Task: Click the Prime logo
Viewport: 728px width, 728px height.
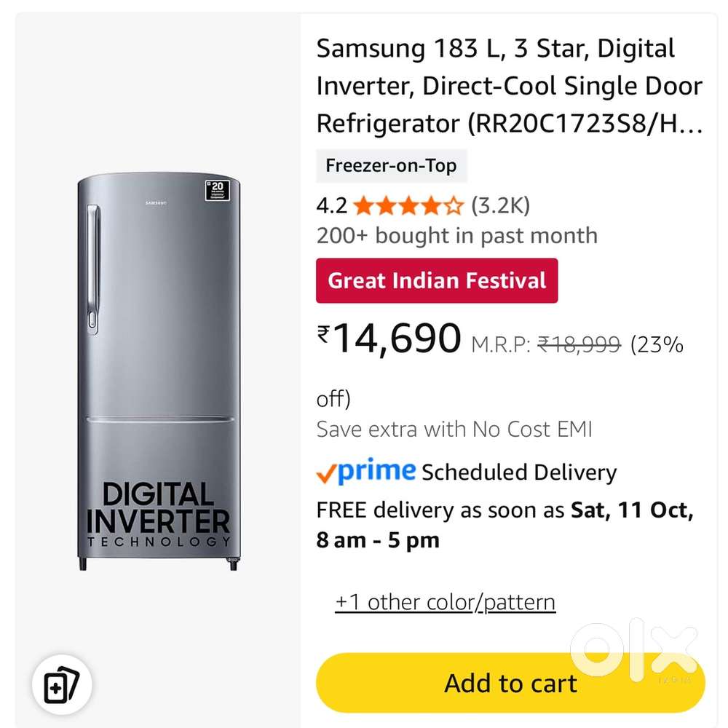Action: pyautogui.click(x=366, y=472)
